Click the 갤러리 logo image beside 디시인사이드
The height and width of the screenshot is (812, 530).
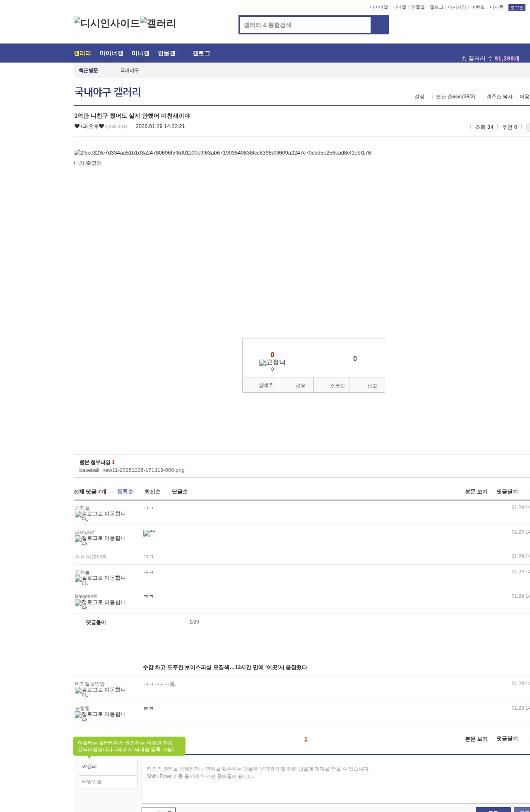tap(158, 23)
